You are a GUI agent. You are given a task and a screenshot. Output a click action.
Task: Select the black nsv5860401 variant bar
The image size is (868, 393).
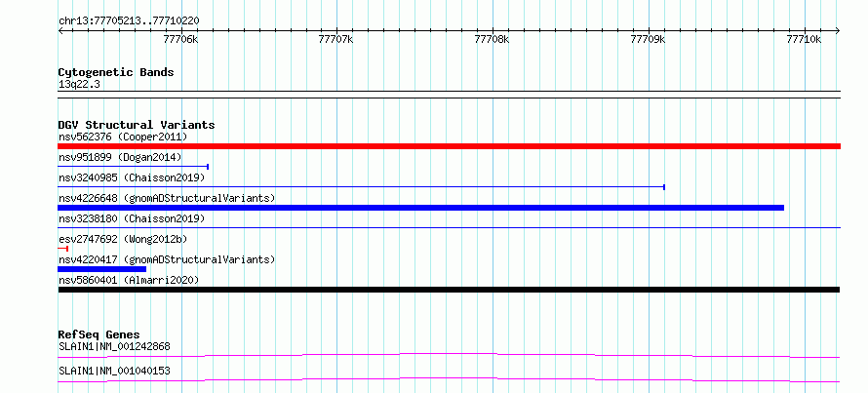click(x=449, y=290)
